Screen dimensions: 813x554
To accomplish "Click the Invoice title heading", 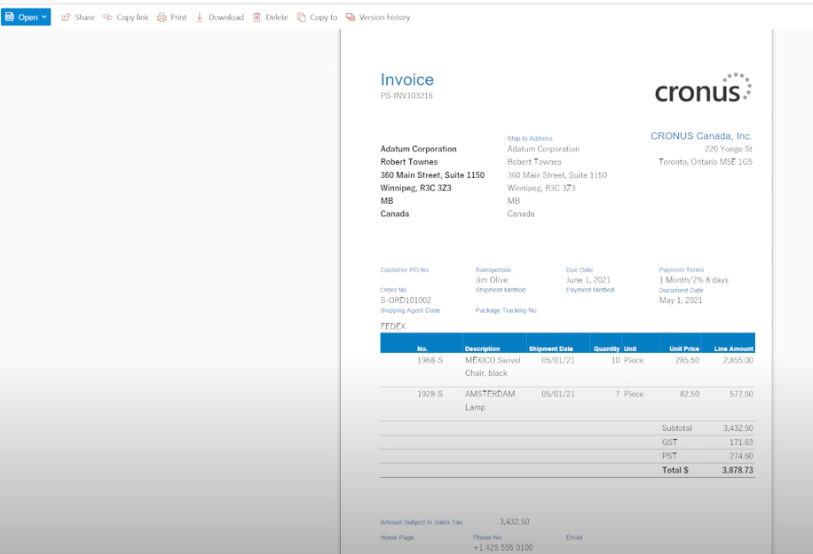I will click(407, 80).
